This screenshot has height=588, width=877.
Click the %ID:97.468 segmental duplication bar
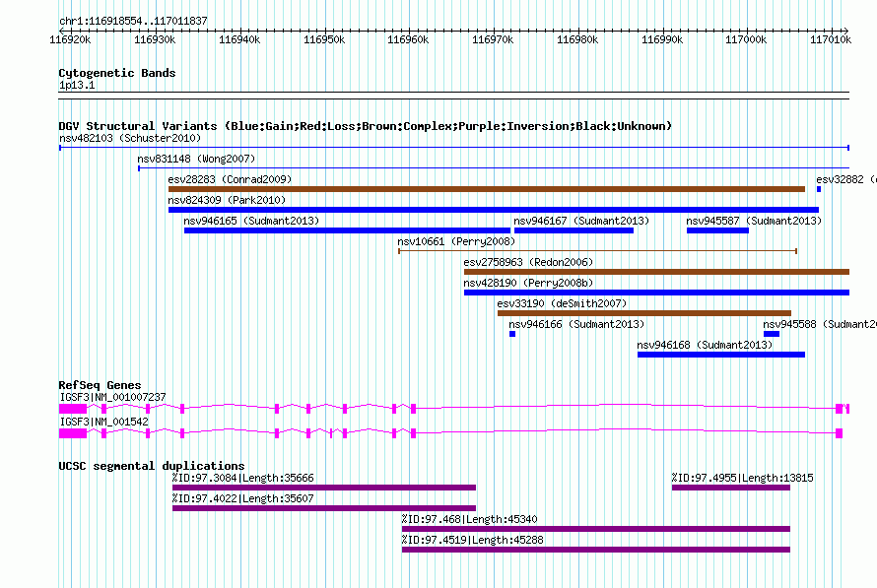point(596,529)
